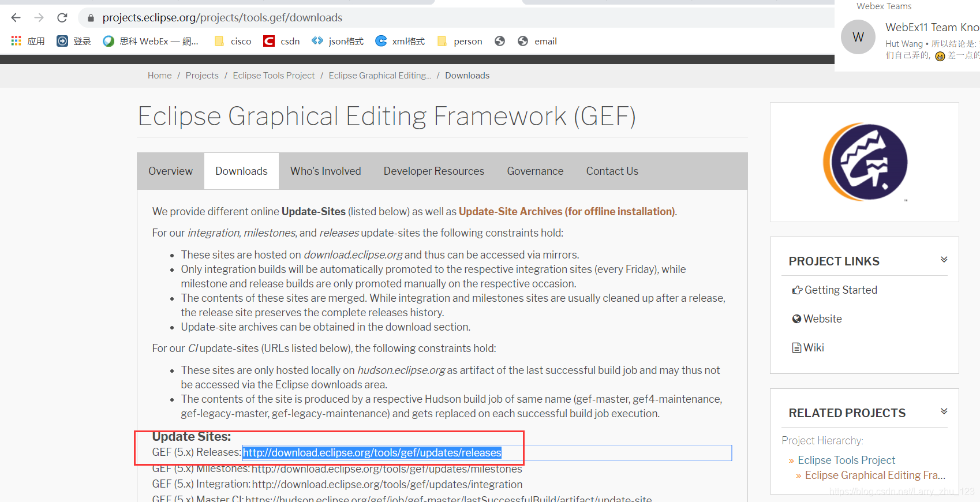Open the Wiki project link
980x502 pixels.
808,348
